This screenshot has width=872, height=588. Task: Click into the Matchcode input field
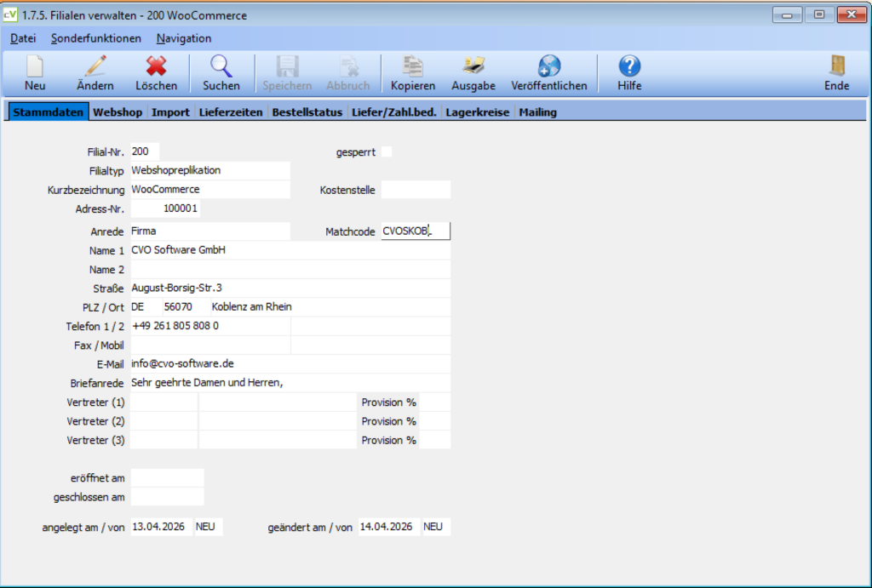[416, 231]
